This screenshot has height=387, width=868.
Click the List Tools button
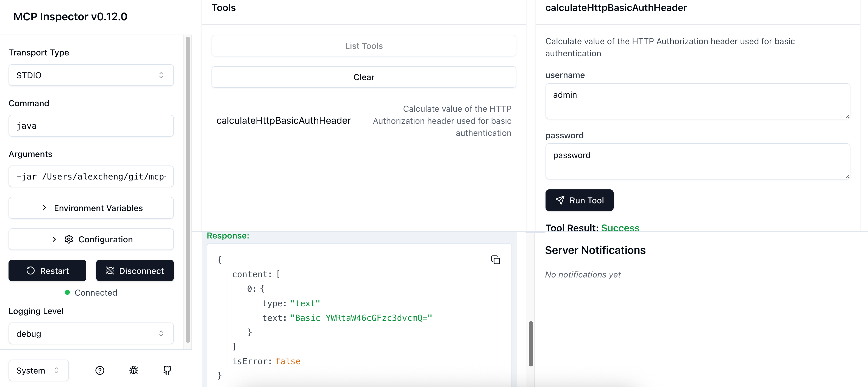(x=364, y=46)
